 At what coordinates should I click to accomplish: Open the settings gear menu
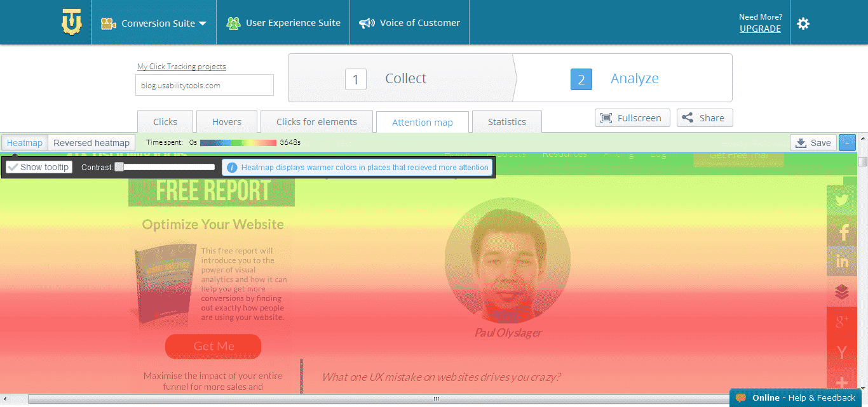pos(803,23)
